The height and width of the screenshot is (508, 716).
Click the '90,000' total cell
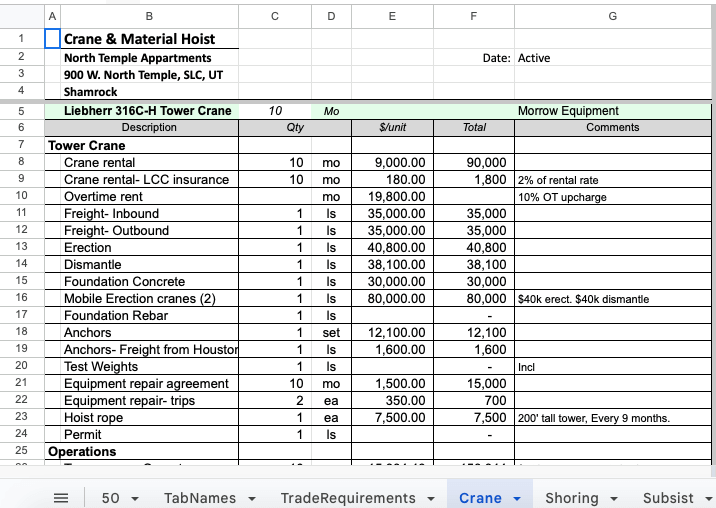474,162
